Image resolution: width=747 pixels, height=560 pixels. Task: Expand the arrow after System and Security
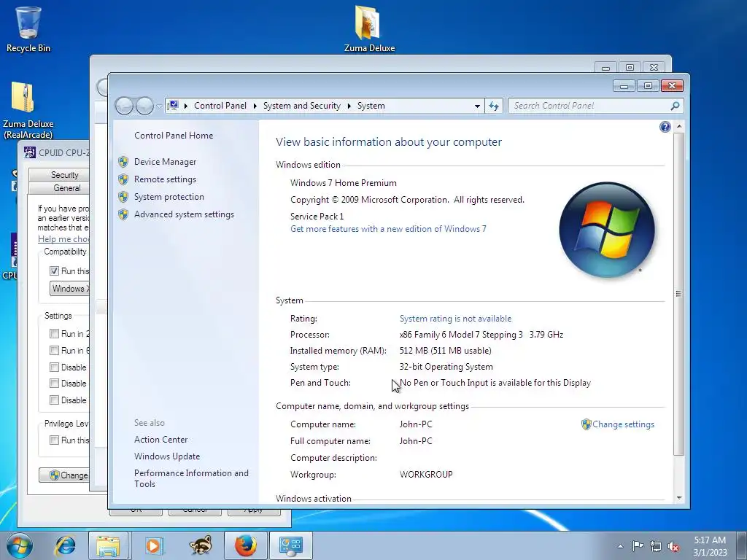pyautogui.click(x=349, y=106)
